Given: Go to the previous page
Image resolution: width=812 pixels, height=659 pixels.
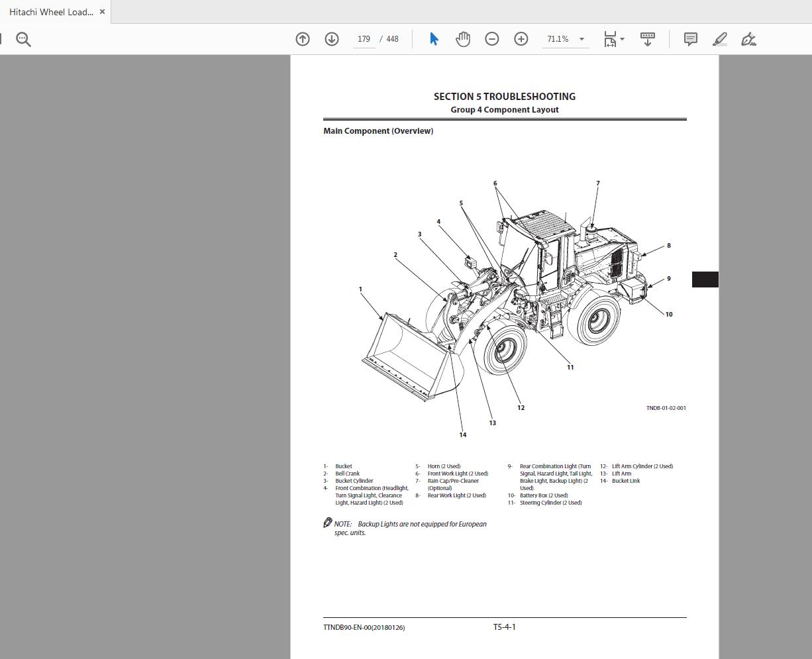Looking at the screenshot, I should click(302, 39).
